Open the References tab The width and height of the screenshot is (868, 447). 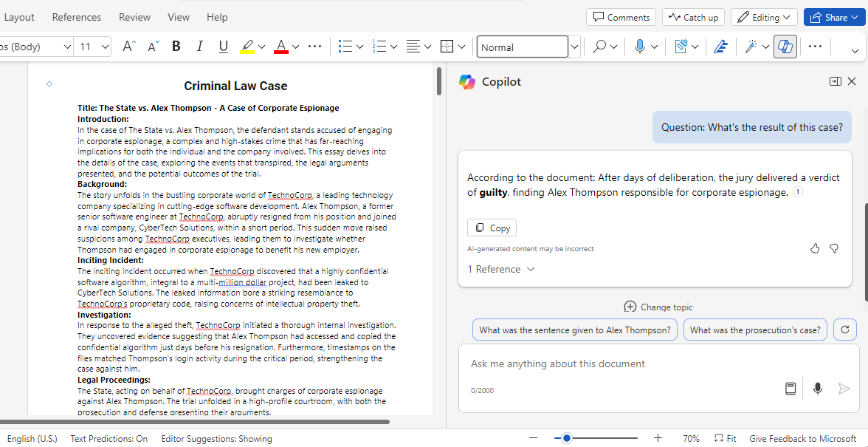pyautogui.click(x=77, y=17)
